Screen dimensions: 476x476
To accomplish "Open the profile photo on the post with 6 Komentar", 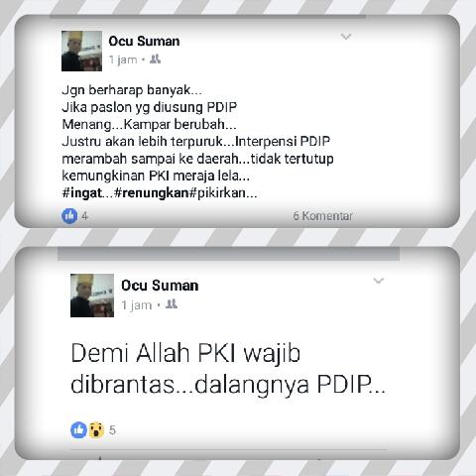I will click(81, 51).
